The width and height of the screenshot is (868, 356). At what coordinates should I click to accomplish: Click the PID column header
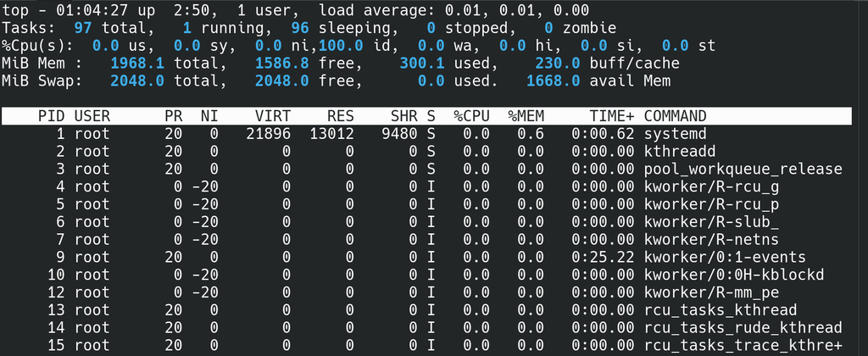point(51,116)
